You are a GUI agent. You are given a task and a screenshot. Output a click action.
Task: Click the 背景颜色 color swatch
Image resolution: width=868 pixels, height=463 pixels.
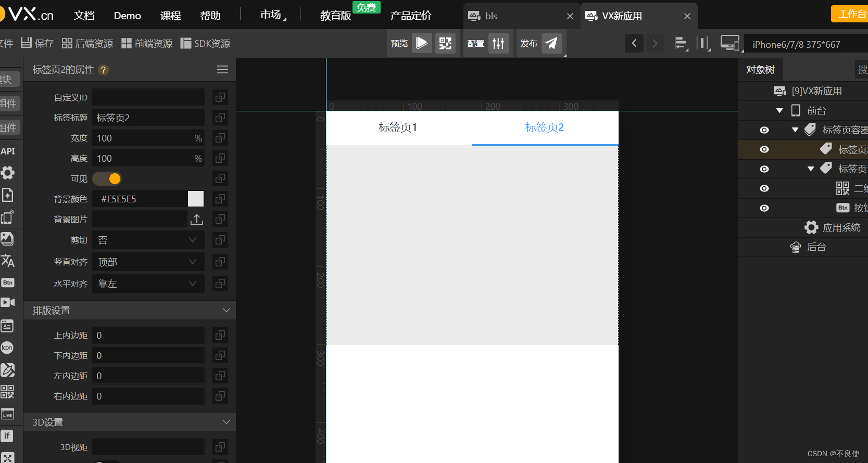[x=196, y=199]
